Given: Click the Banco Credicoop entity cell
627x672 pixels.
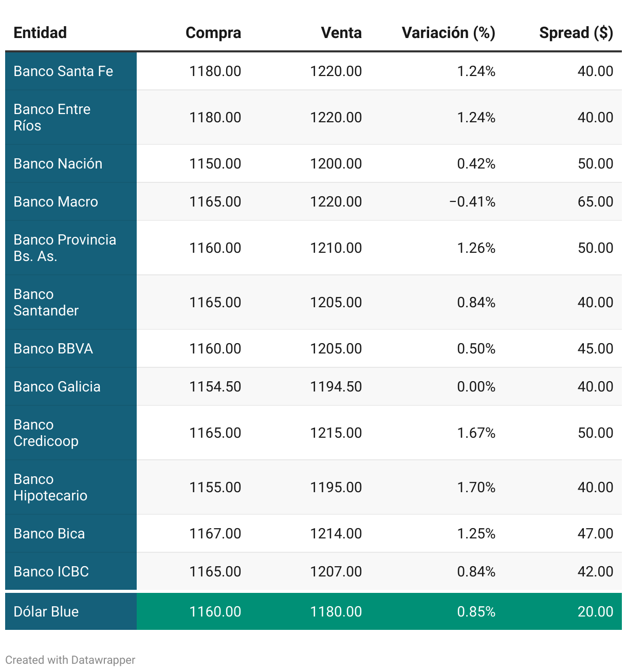Looking at the screenshot, I should click(x=46, y=433).
